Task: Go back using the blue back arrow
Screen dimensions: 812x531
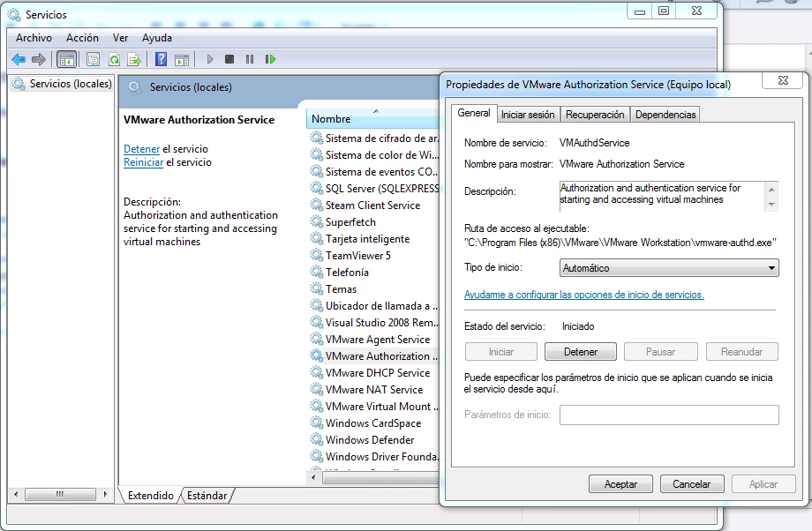Action: [19, 59]
